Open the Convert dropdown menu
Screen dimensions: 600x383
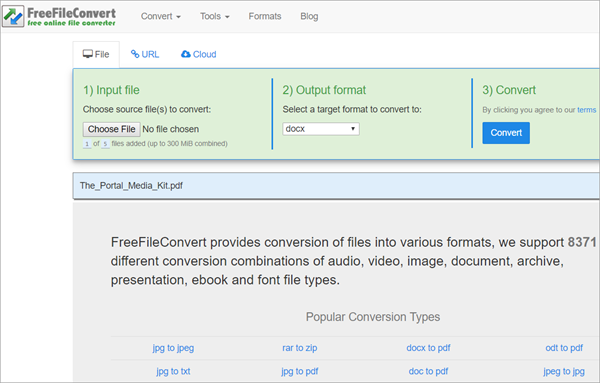[161, 16]
